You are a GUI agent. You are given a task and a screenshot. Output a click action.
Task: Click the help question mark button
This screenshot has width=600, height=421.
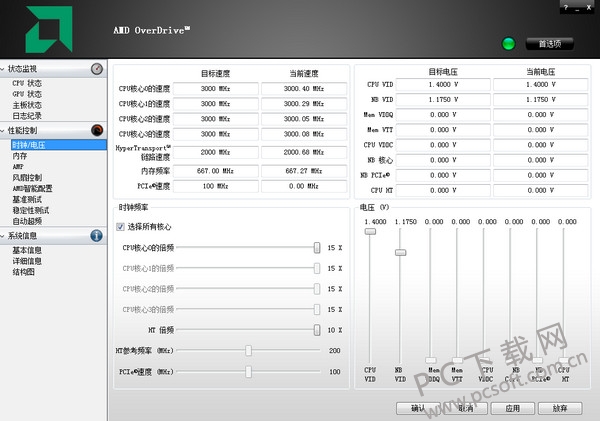click(566, 8)
